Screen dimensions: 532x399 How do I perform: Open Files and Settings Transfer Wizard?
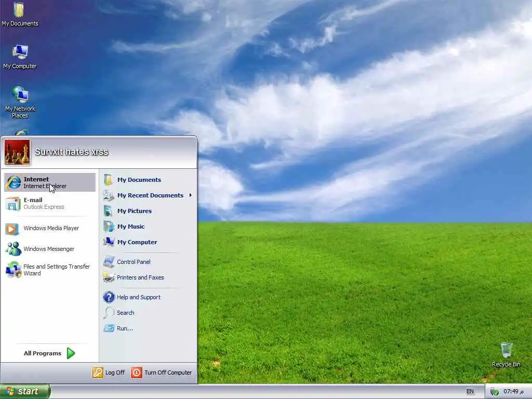pos(50,270)
